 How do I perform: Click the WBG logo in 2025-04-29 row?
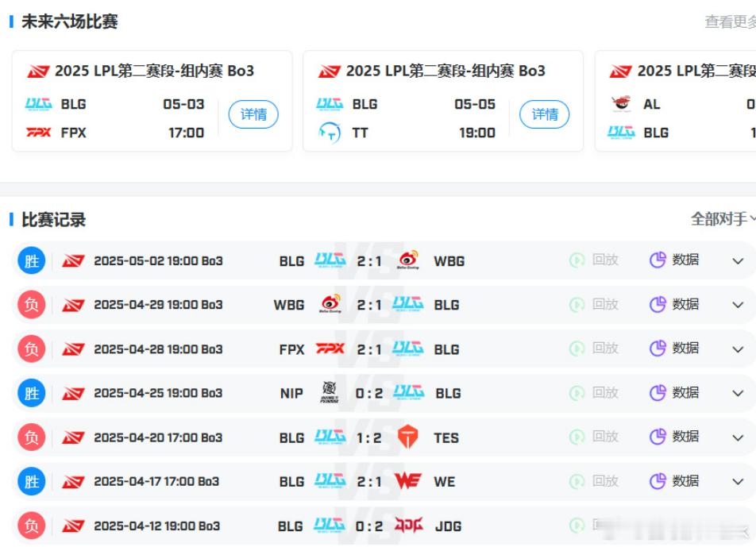[x=330, y=304]
